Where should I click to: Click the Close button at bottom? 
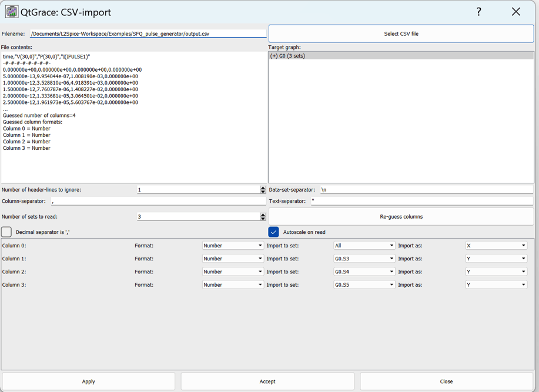[446, 381]
